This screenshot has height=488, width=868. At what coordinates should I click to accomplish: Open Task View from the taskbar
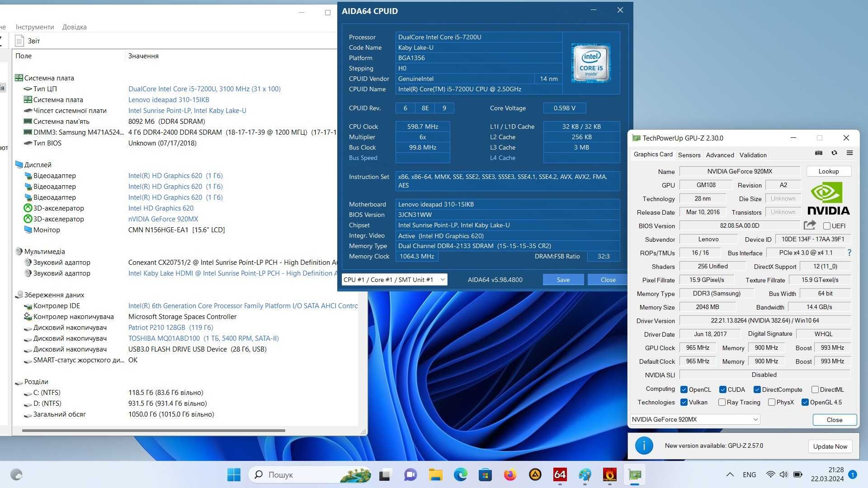click(385, 474)
